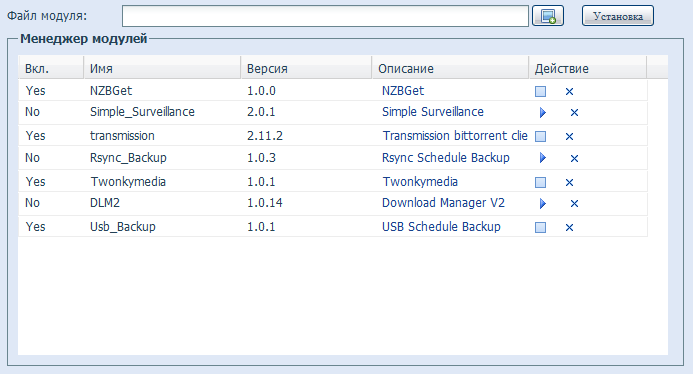The image size is (693, 374).
Task: Start the Simple_Surveillance module
Action: 542,113
